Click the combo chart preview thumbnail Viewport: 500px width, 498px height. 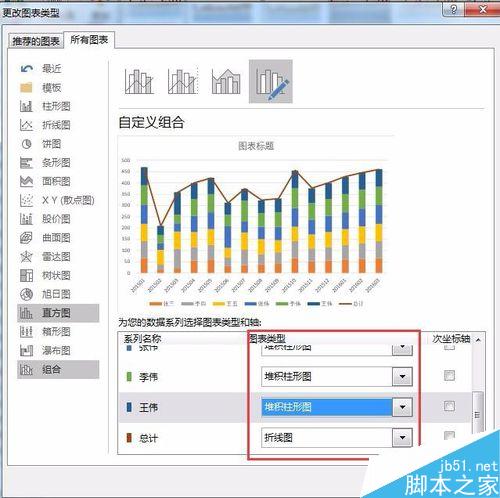click(x=256, y=224)
